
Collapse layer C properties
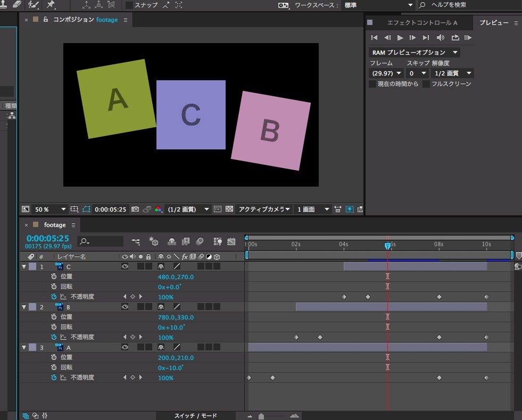click(x=24, y=266)
